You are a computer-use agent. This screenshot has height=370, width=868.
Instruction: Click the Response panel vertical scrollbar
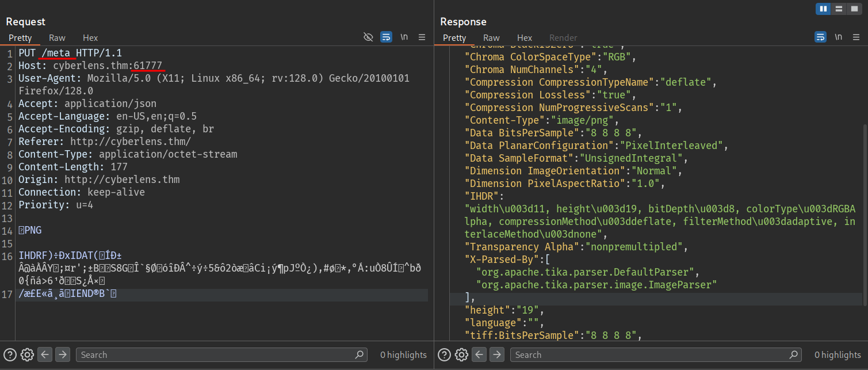pos(864,213)
